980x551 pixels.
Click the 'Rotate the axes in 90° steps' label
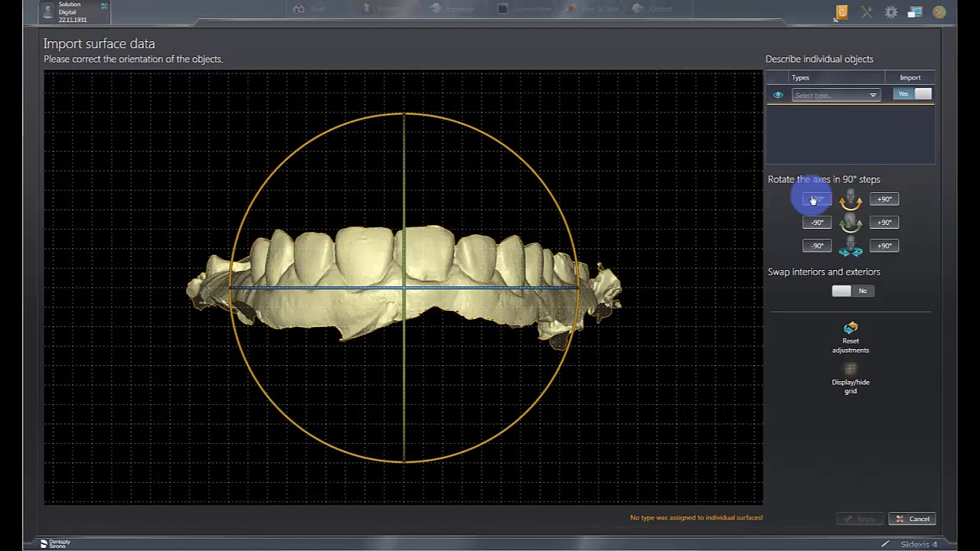coord(824,179)
